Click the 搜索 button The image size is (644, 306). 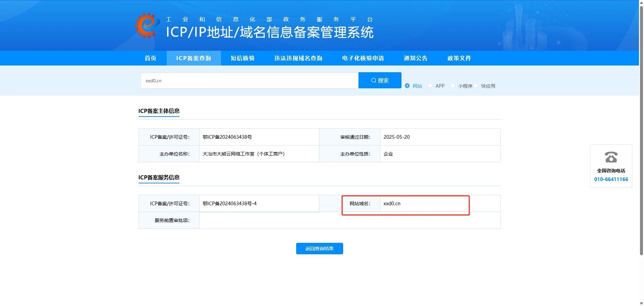[380, 80]
